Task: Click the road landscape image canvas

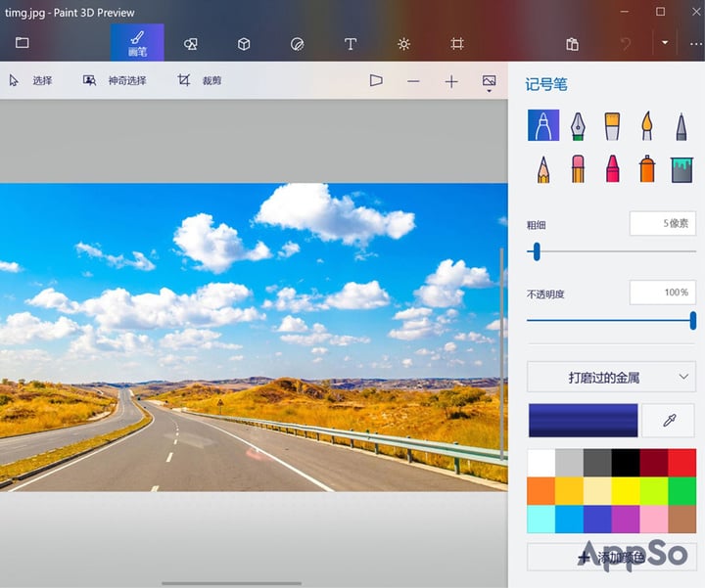Action: (x=254, y=337)
